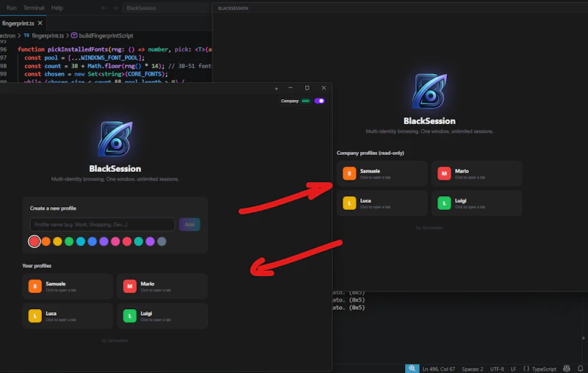Screen dimensions: 588x373
Task: Open Luigi in Company profiles read-only window
Action: (476, 203)
